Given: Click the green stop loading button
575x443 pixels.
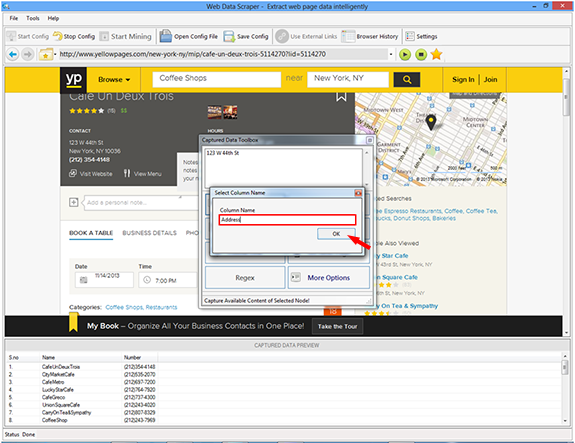Looking at the screenshot, I should pyautogui.click(x=421, y=55).
